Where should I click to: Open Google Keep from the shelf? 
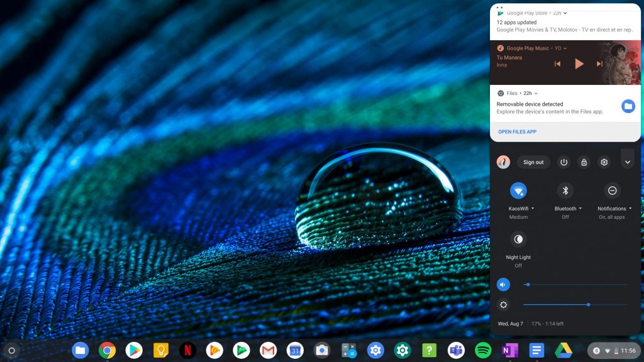[x=160, y=351]
